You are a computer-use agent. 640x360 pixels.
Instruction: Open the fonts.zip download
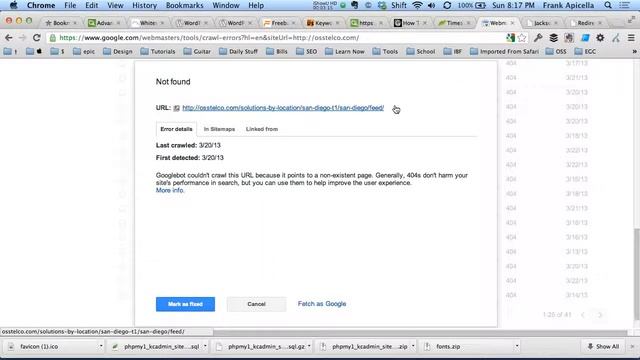(448, 347)
